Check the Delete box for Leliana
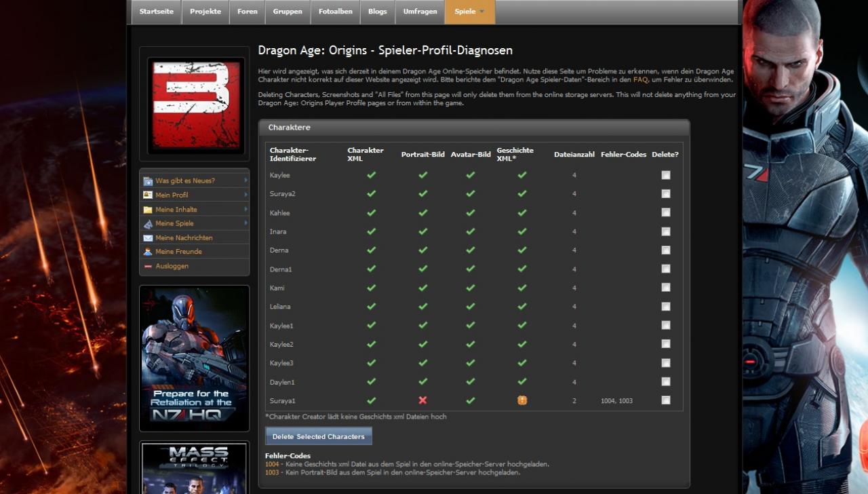Screen dimensions: 868x494 [x=666, y=306]
